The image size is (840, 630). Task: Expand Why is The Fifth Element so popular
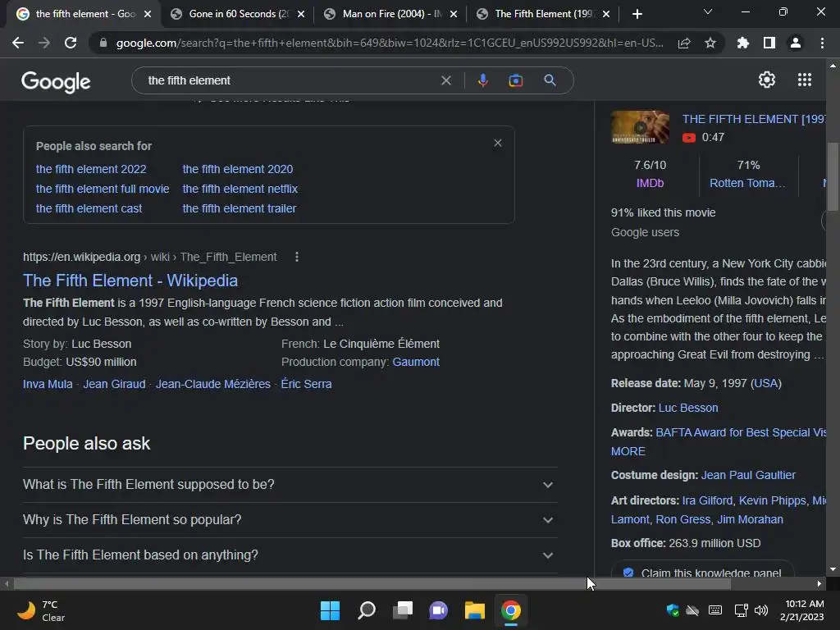290,519
